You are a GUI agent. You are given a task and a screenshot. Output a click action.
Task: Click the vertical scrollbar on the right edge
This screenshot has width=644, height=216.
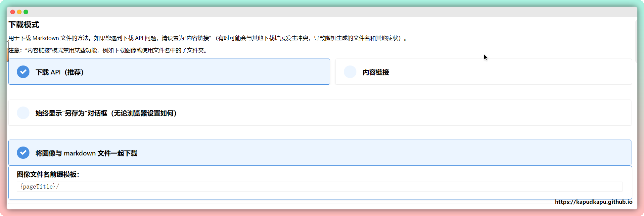[636, 40]
